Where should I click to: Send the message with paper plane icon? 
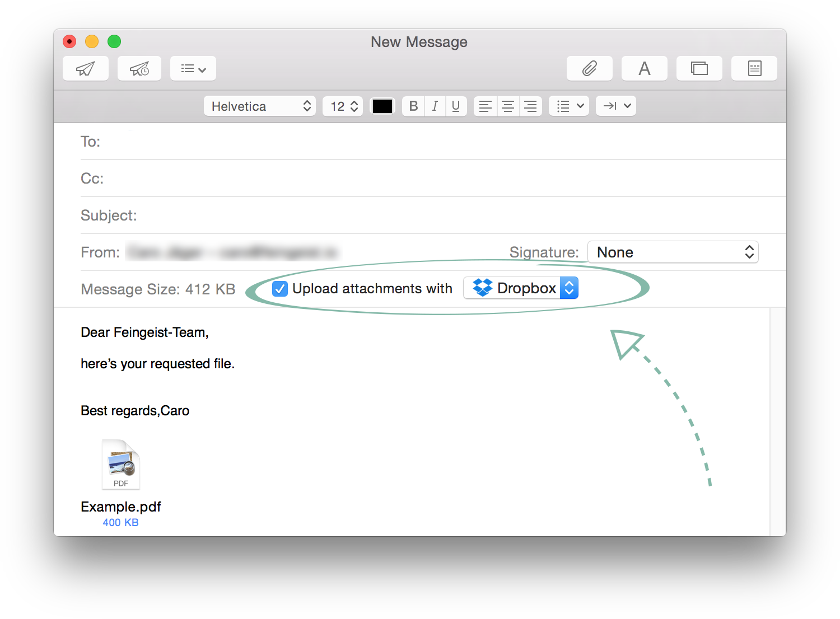(x=86, y=68)
